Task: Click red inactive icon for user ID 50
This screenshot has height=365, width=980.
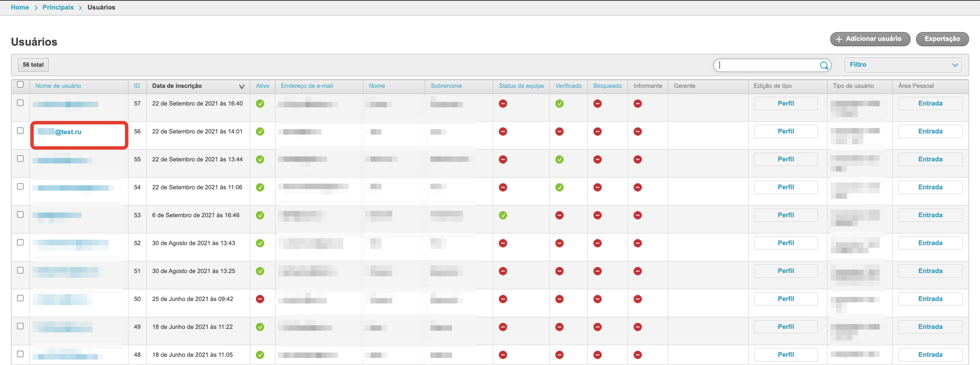Action: click(x=260, y=299)
